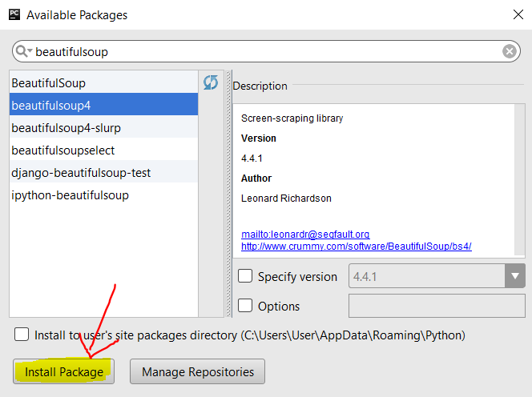Open the crummy.com BeautifulSoup bs4 link
Image resolution: width=532 pixels, height=397 pixels.
[357, 247]
